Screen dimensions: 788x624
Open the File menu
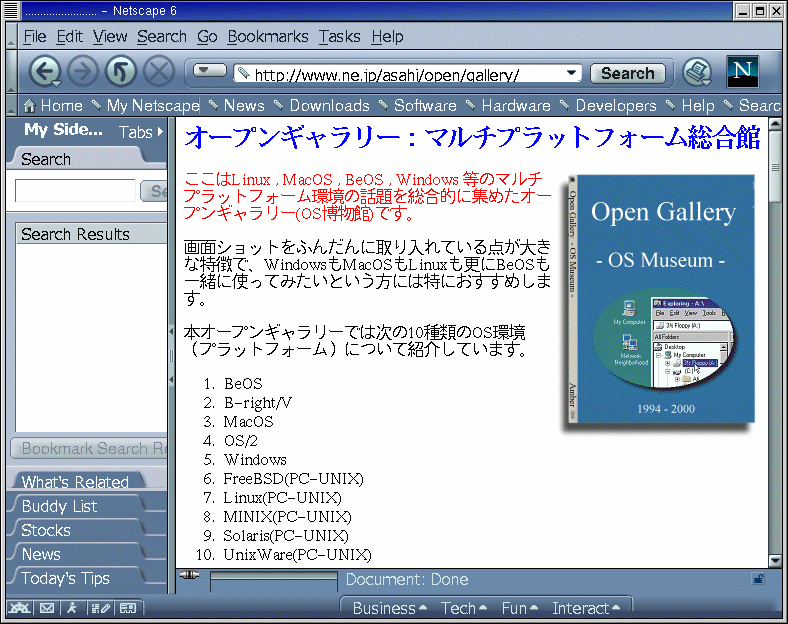coord(35,37)
